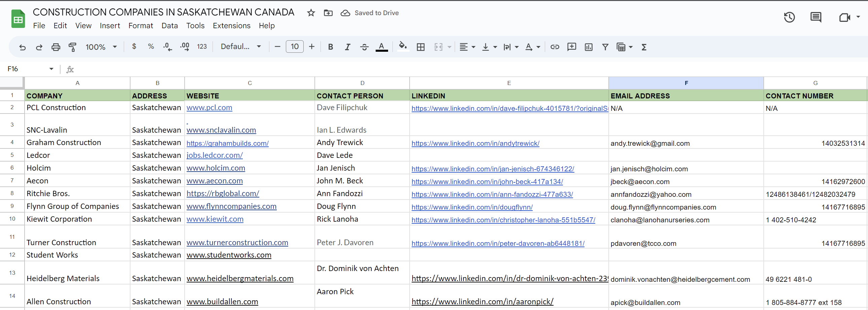868x310 pixels.
Task: Open more number formats 123
Action: 202,46
